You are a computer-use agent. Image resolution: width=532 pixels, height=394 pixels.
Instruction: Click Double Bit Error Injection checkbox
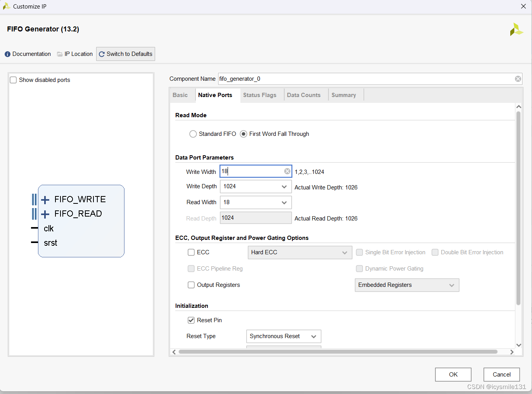coord(435,252)
